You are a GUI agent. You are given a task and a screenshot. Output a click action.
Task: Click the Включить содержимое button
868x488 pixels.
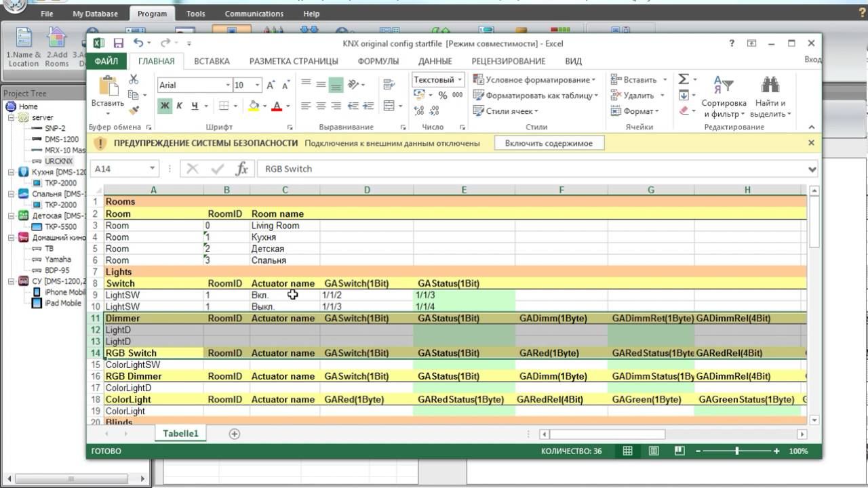[549, 143]
